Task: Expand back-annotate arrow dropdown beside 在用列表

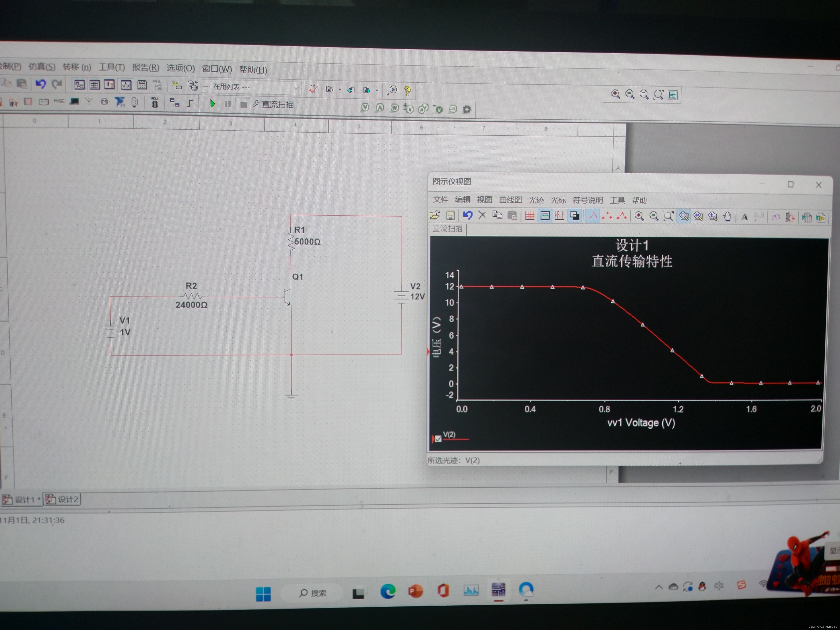Action: click(x=339, y=90)
